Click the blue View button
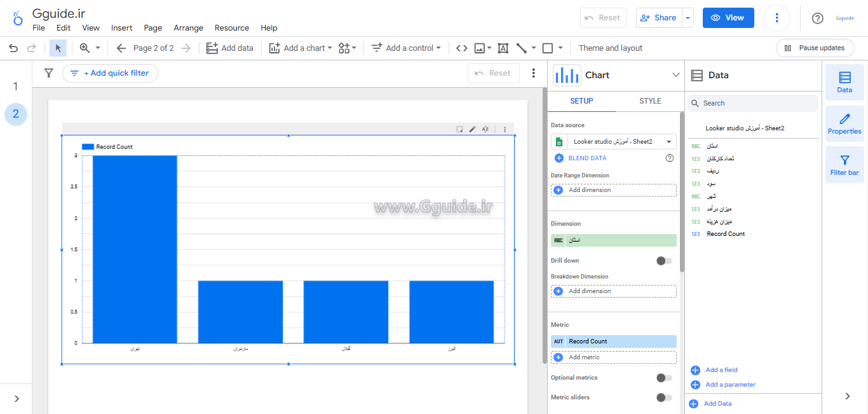The image size is (868, 414). (728, 18)
